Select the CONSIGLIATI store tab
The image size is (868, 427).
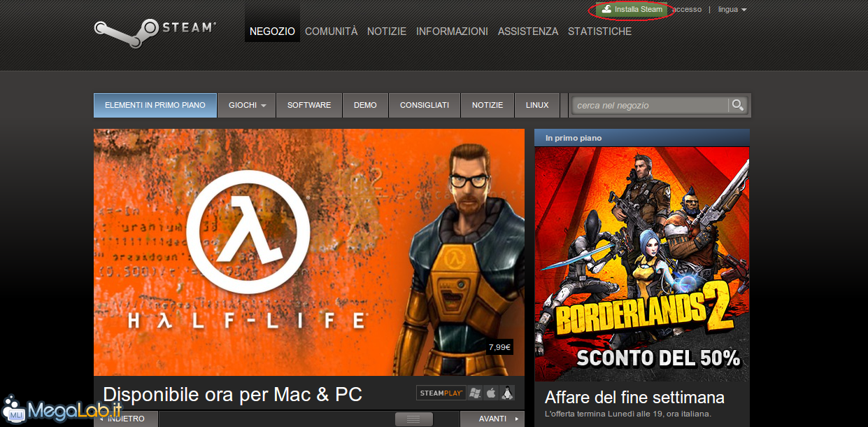(x=425, y=105)
